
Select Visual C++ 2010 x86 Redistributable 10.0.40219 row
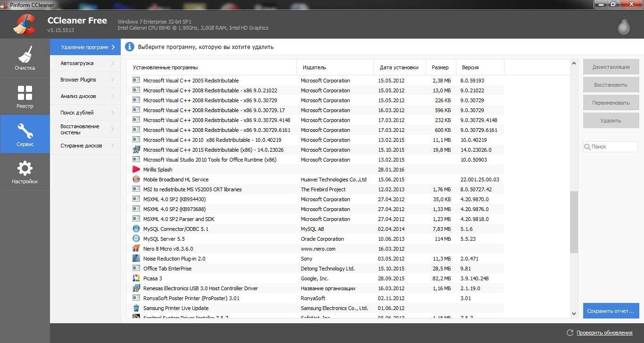[x=315, y=140]
